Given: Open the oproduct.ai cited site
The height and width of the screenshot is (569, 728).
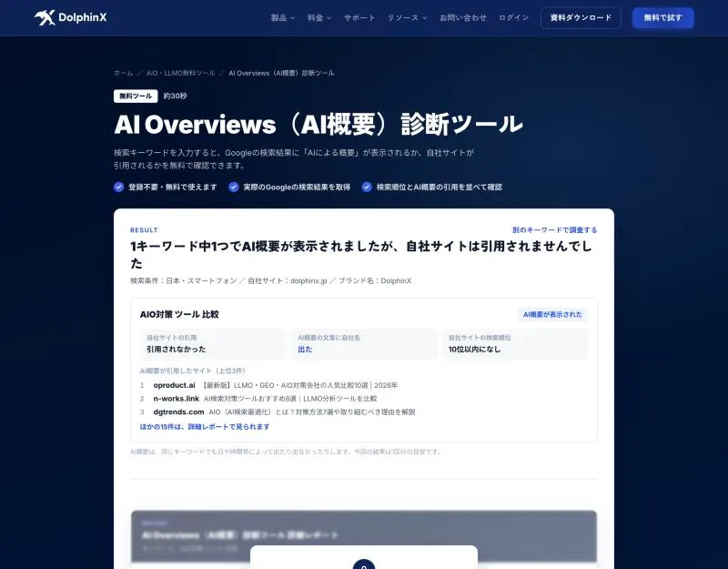Looking at the screenshot, I should pyautogui.click(x=174, y=385).
